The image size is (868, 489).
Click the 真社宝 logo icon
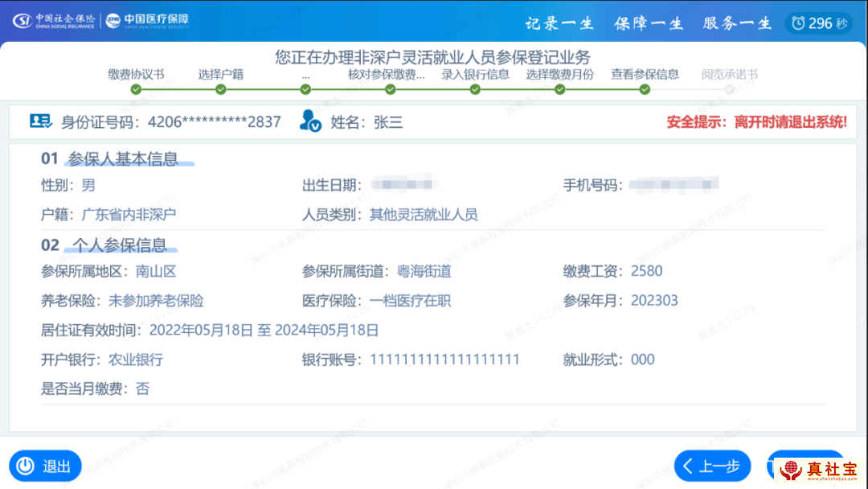(791, 470)
